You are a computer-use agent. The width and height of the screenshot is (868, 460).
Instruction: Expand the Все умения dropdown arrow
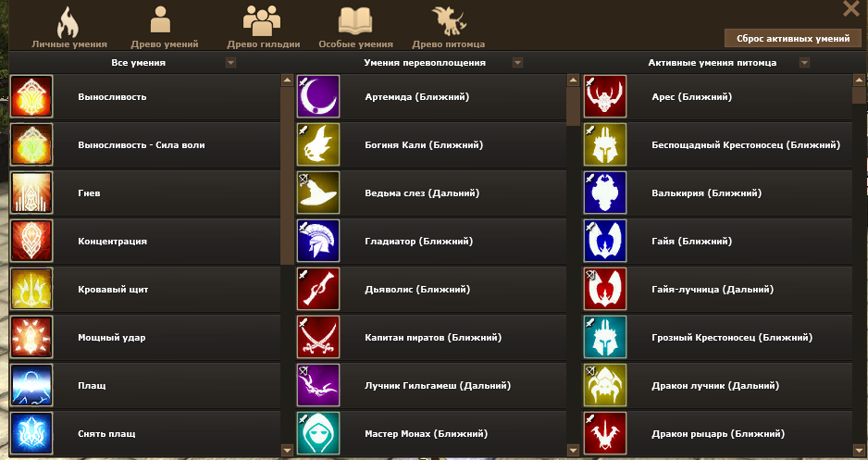click(230, 63)
